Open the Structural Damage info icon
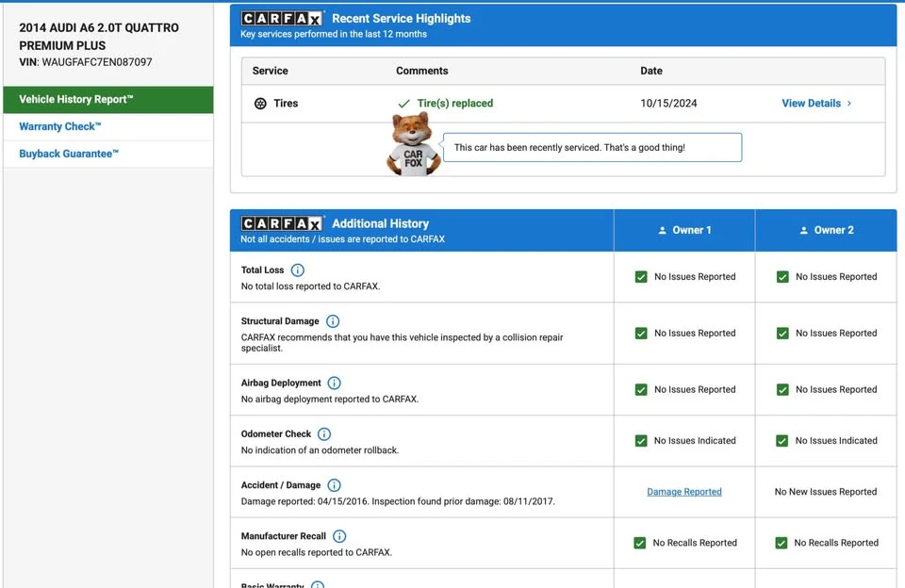 pos(333,321)
